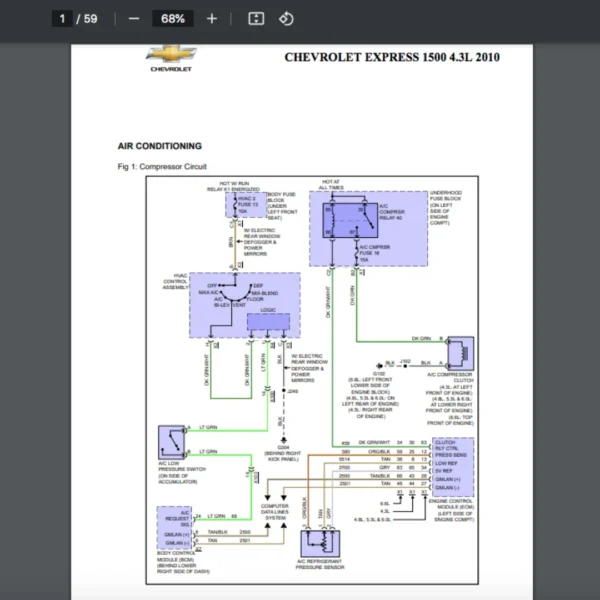
Task: Click the Chevrolet Express 1500 title
Action: pos(391,57)
